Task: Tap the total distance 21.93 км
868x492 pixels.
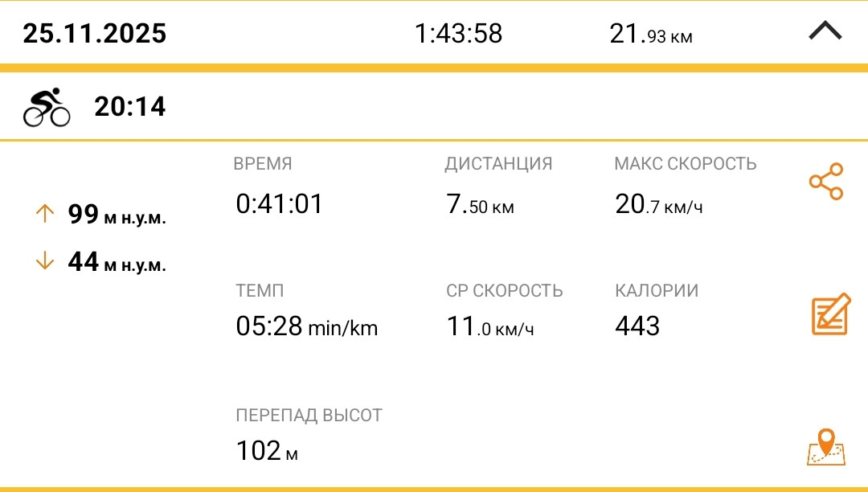Action: click(651, 34)
